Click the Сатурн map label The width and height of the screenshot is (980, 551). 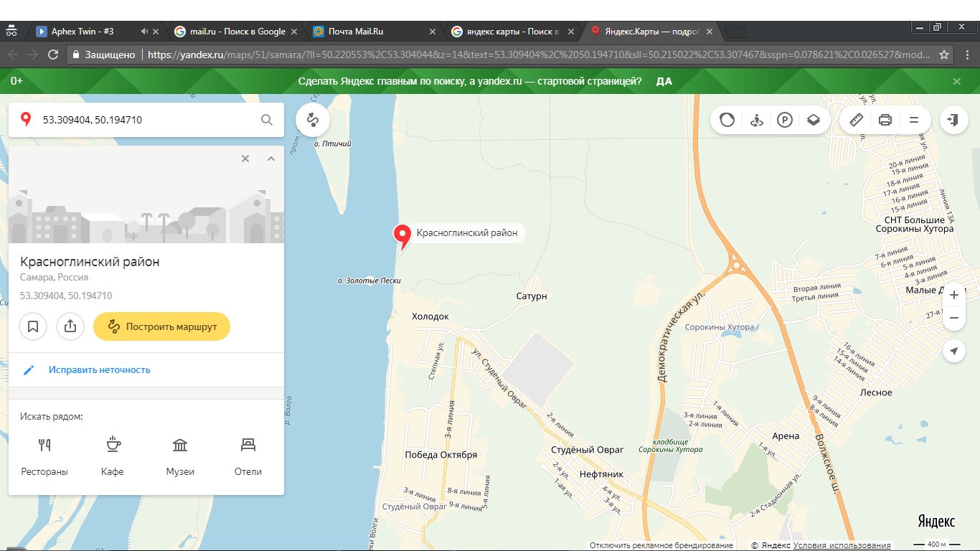pos(532,296)
